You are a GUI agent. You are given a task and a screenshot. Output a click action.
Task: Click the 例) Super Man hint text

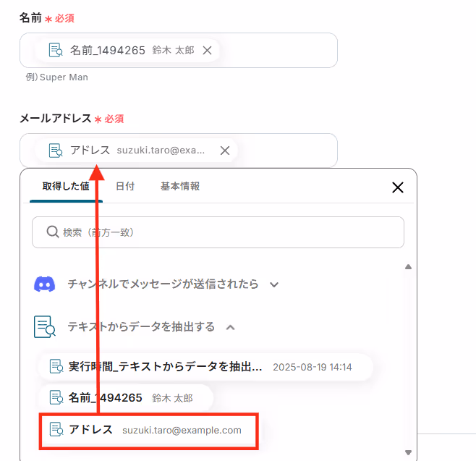click(x=56, y=77)
